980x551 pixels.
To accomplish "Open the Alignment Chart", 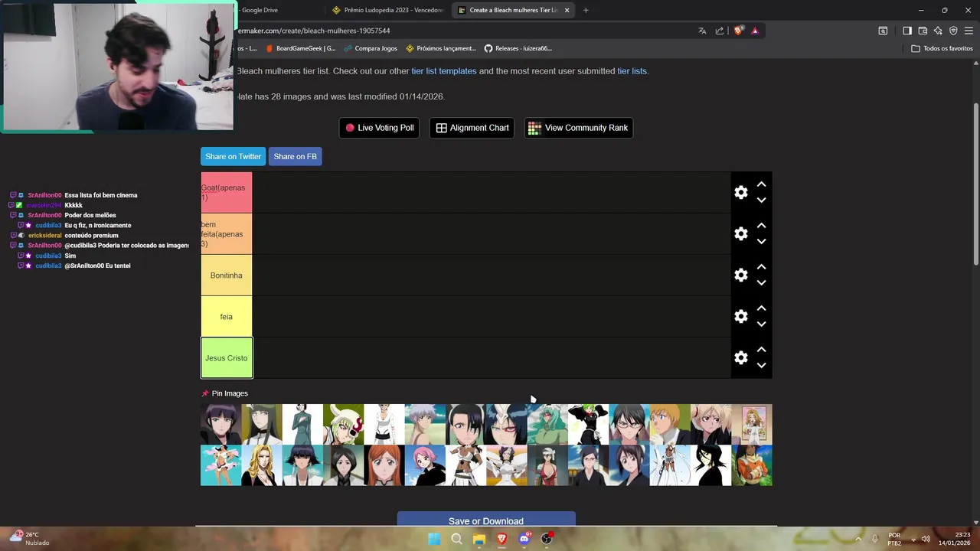I will coord(472,128).
